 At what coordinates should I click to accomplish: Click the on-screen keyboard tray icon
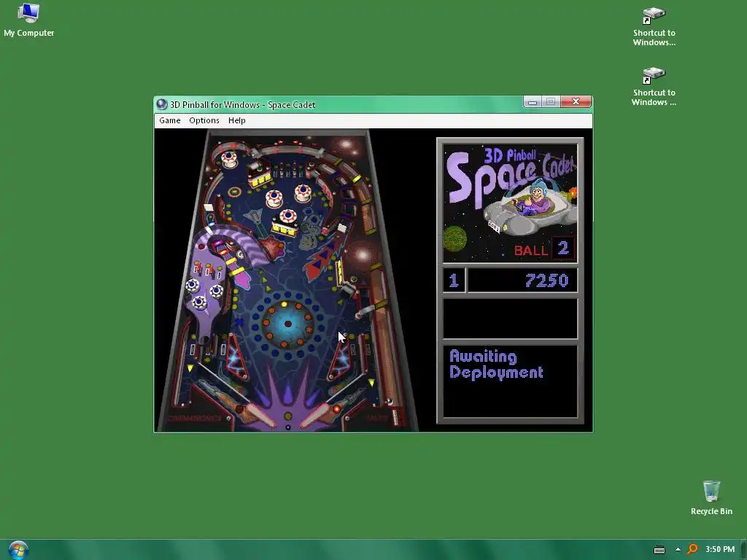(x=659, y=550)
